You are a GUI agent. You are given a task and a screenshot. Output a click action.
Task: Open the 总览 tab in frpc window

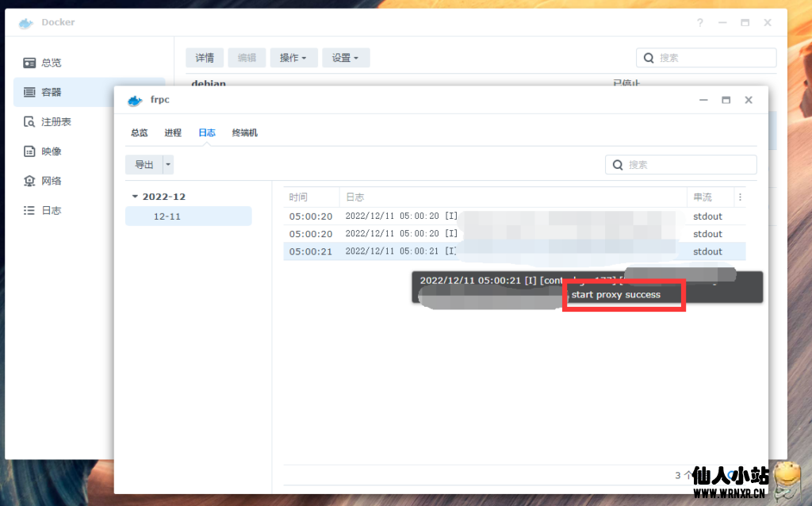pos(139,132)
